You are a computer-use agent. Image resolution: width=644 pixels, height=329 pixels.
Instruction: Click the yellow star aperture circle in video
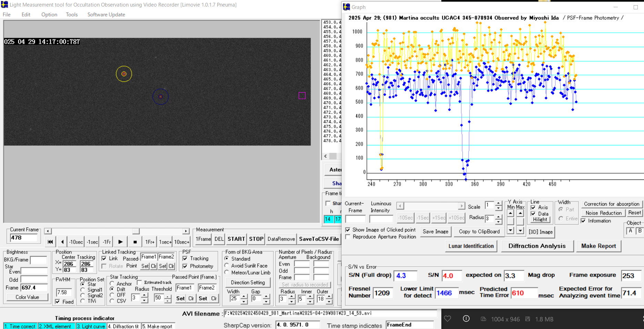click(124, 74)
